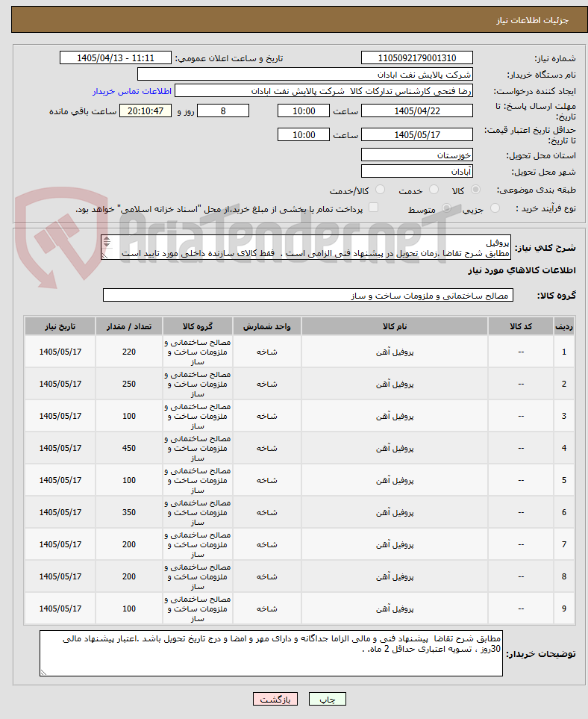Open buyer contact info link

pyautogui.click(x=132, y=91)
